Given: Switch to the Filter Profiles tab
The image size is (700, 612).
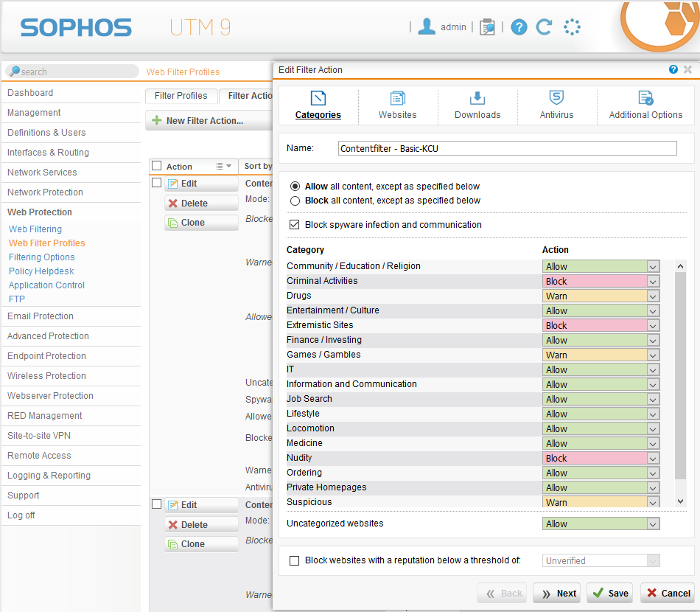Looking at the screenshot, I should tap(181, 96).
